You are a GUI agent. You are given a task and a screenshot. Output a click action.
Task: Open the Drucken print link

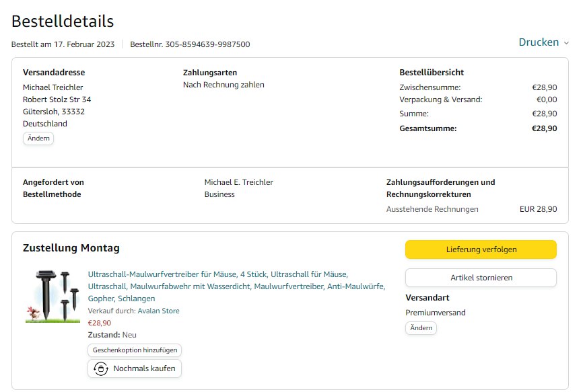[539, 42]
